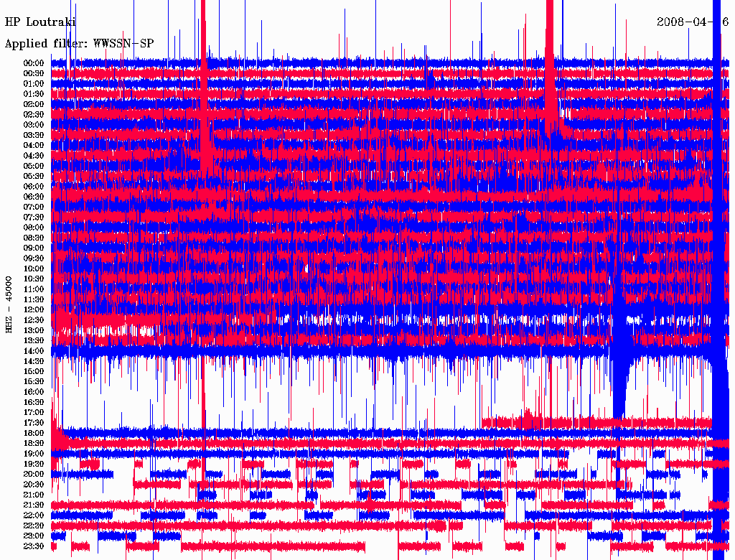The image size is (735, 560).
Task: Select the 04:30 time label
Action: [x=34, y=156]
